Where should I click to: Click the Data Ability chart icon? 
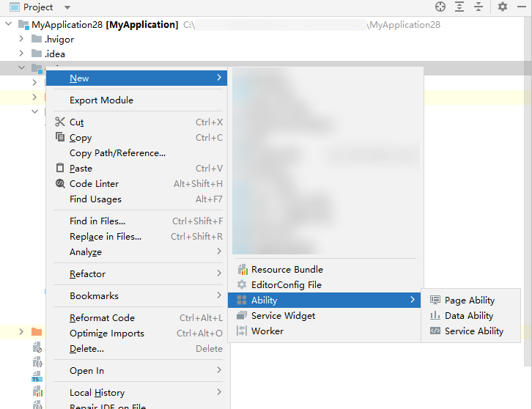(435, 315)
